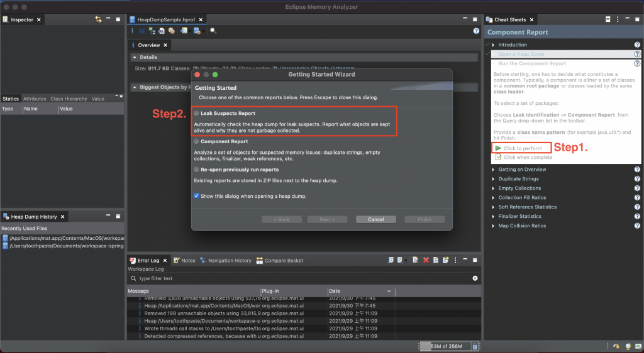Click help icon beside Map Collision Ratios
Screen dimensions: 644x353
(x=637, y=225)
